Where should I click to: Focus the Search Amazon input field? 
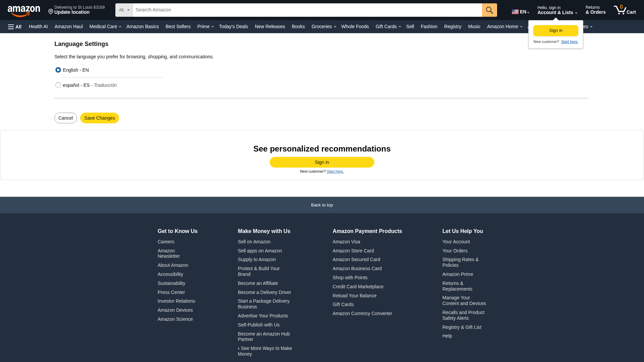pos(307,10)
